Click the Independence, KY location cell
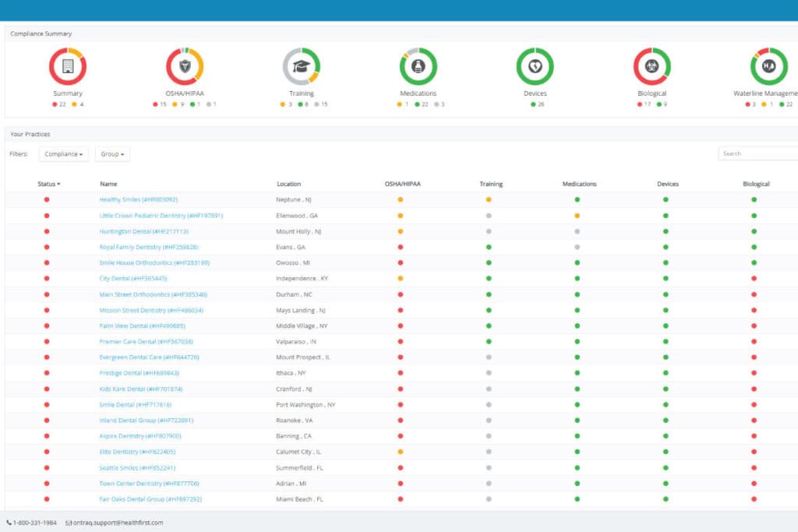This screenshot has height=532, width=798. (302, 279)
